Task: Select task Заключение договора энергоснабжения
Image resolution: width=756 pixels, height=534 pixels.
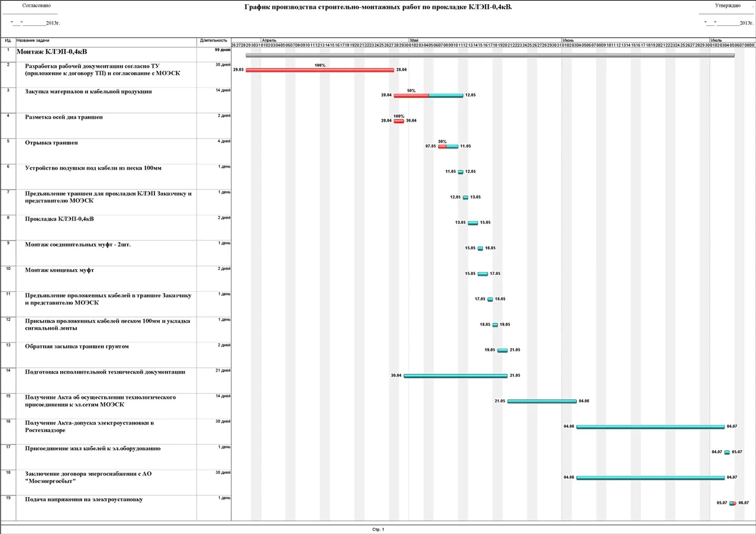Action: coord(88,477)
